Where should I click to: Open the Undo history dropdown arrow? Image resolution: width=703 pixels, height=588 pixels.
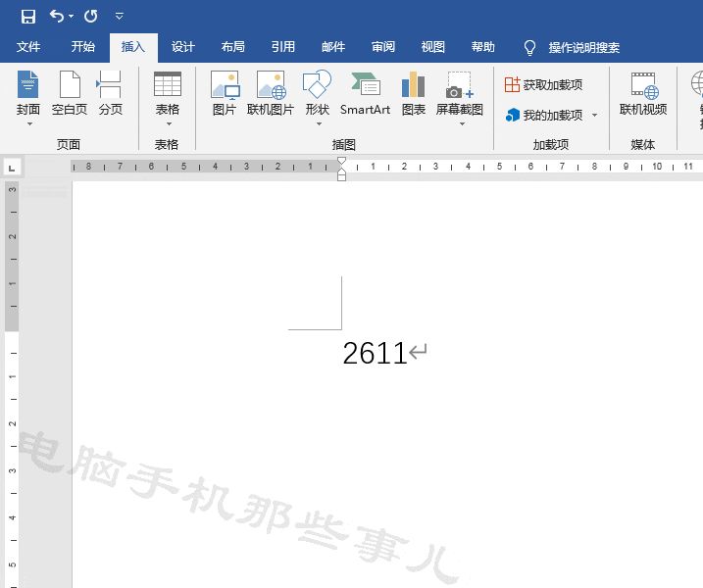pos(72,17)
